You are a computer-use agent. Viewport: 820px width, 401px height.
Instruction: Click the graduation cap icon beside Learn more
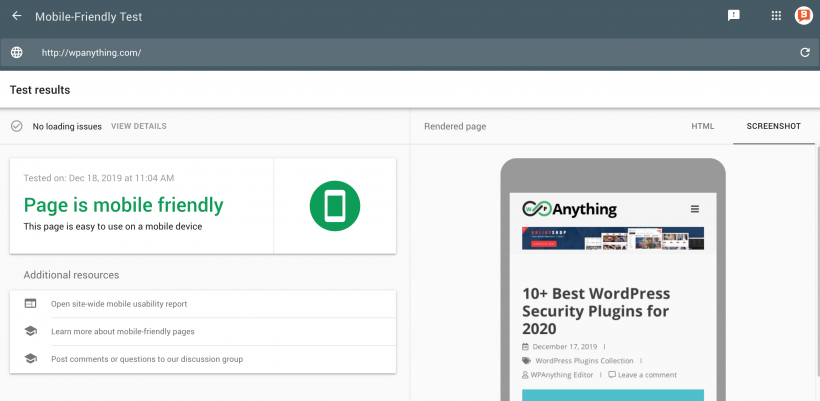pos(30,331)
